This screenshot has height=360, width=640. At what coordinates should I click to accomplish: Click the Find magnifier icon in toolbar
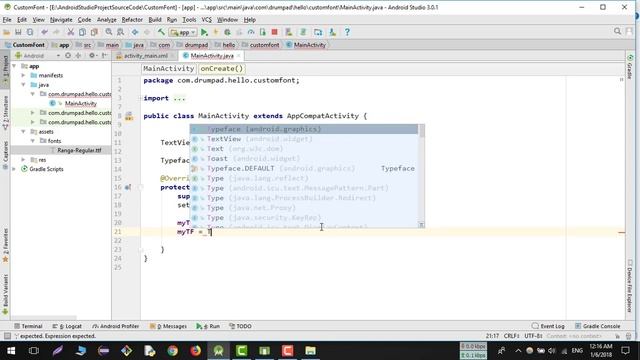tap(109, 32)
